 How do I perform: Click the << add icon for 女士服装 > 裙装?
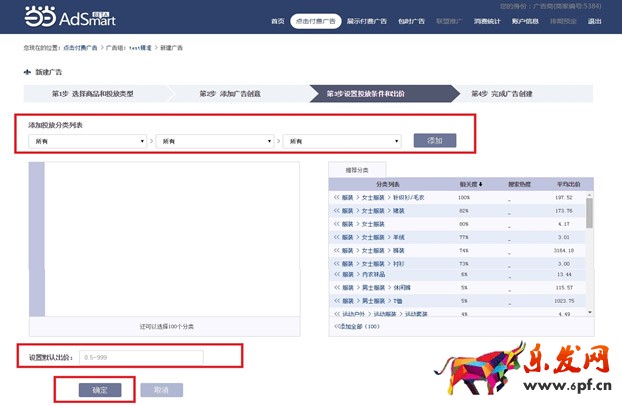pyautogui.click(x=337, y=211)
